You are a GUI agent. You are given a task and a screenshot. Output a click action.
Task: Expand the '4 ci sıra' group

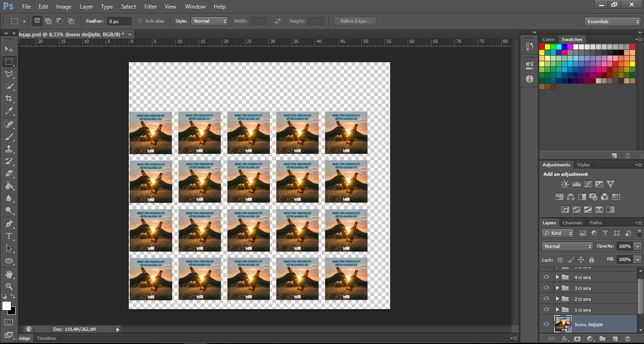point(557,277)
